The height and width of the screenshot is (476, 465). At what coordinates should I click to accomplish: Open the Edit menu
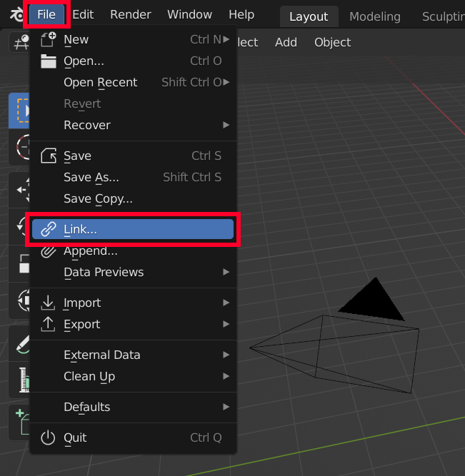point(83,15)
